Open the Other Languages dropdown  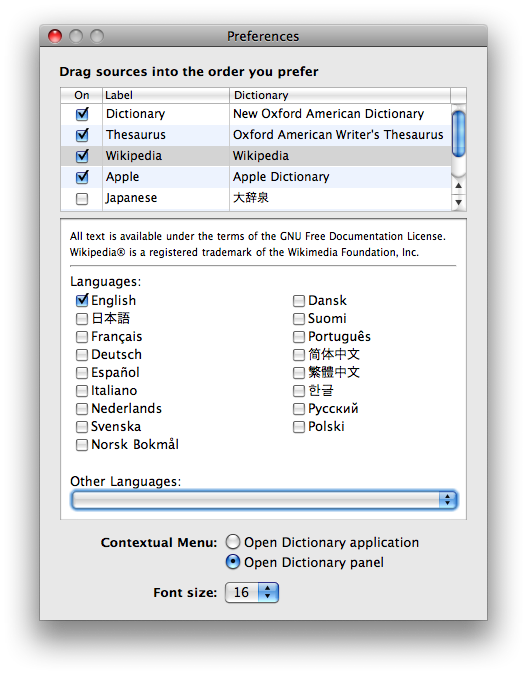(x=264, y=500)
